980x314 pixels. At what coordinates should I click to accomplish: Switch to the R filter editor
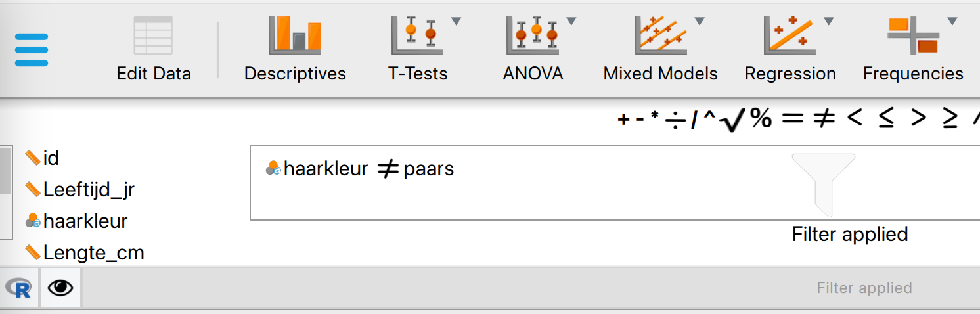[x=19, y=288]
